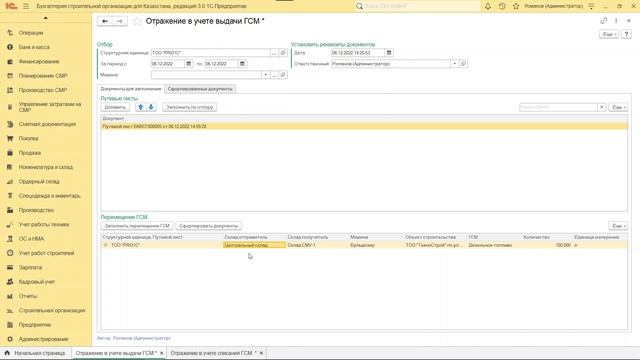This screenshot has width=640, height=360.
Task: Click the notifications bell icon
Action: tap(488, 6)
